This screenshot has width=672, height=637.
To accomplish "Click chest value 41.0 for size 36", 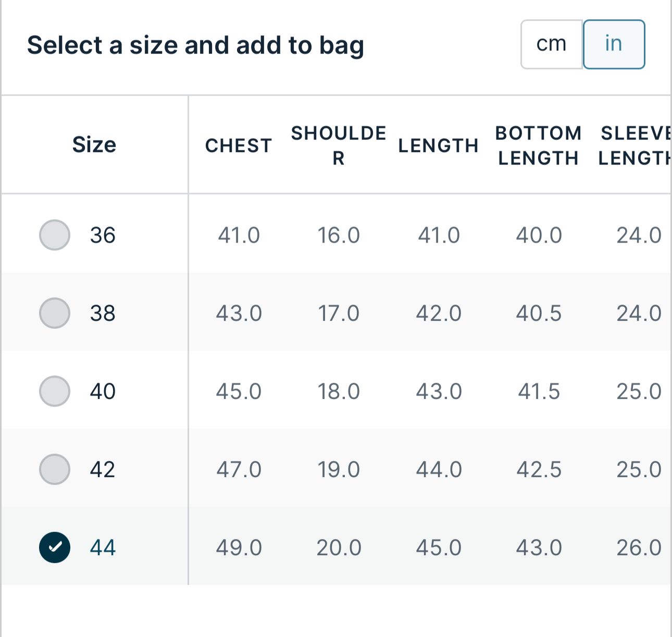I will click(239, 235).
